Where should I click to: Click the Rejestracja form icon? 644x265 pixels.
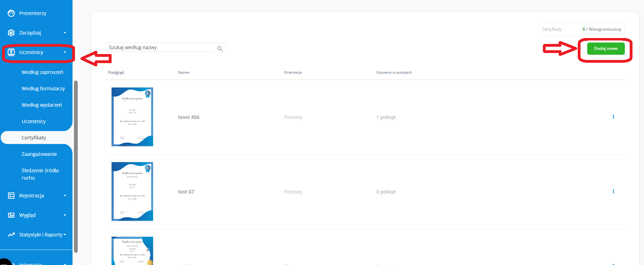(11, 196)
